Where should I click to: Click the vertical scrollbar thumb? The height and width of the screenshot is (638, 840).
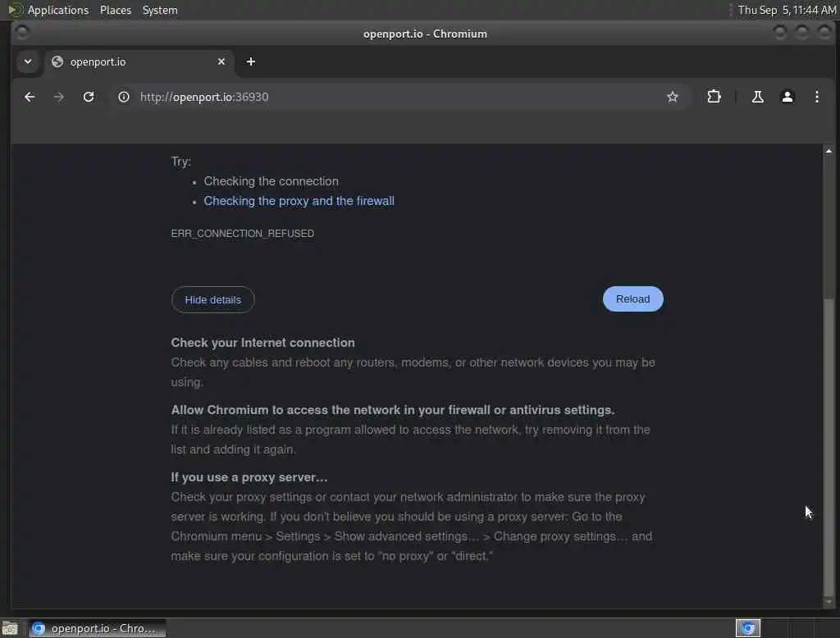tap(829, 447)
